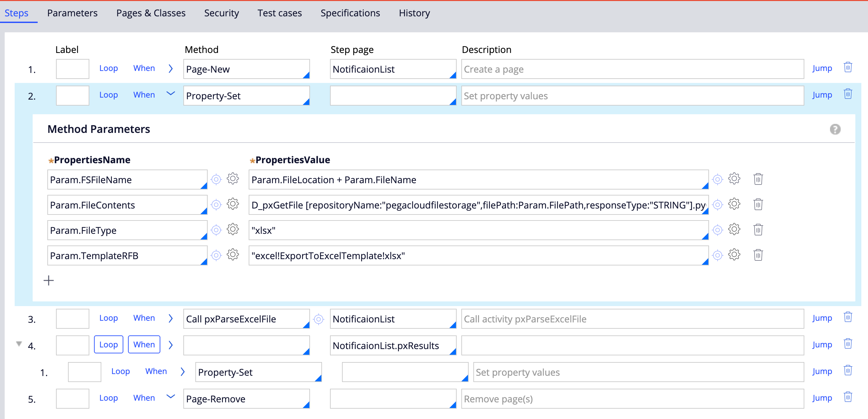Collapse step 2 Property-Set method parameters
Screen dimensions: 868x419
coord(171,94)
